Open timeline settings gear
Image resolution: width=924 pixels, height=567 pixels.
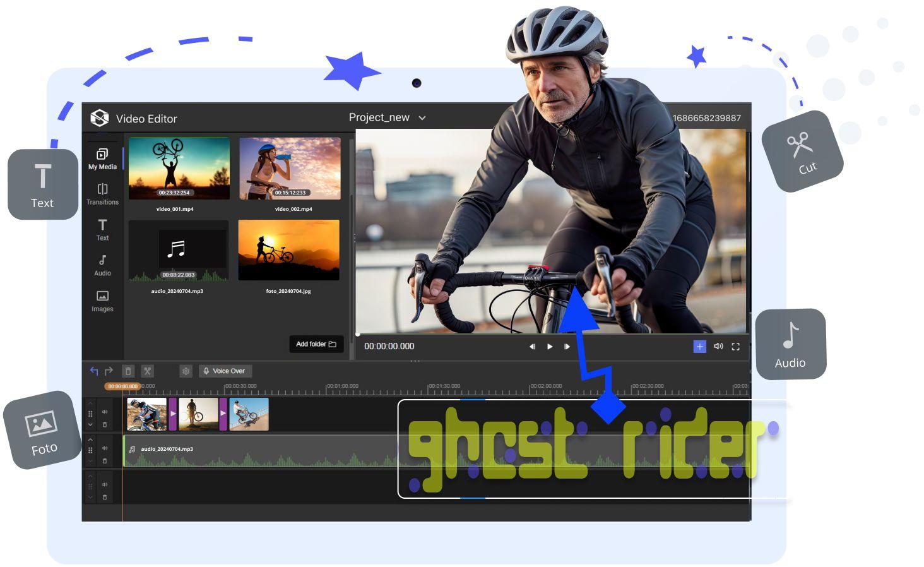pyautogui.click(x=186, y=371)
